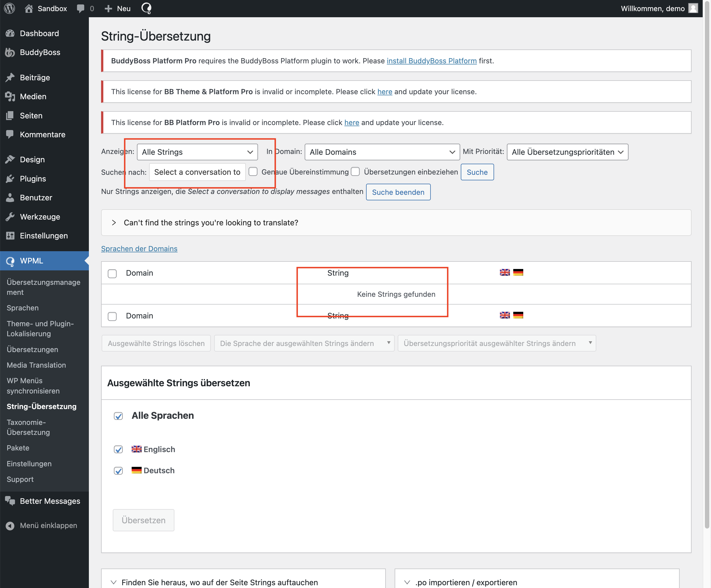The height and width of the screenshot is (588, 711).
Task: Open String-Übersetzung submenu item
Action: (42, 407)
